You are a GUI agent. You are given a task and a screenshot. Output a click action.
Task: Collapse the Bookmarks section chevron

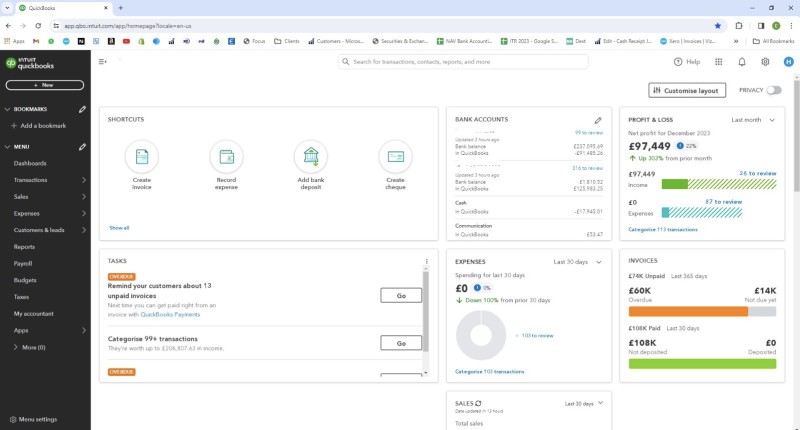(x=7, y=109)
